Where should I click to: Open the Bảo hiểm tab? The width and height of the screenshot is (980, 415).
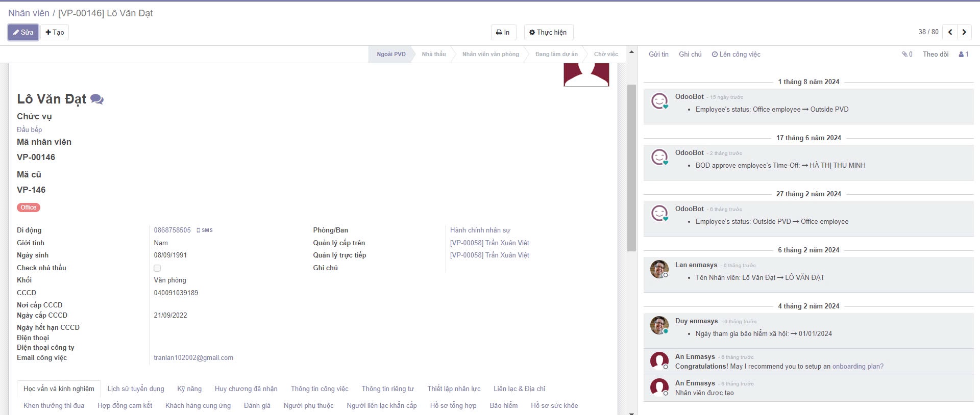503,406
